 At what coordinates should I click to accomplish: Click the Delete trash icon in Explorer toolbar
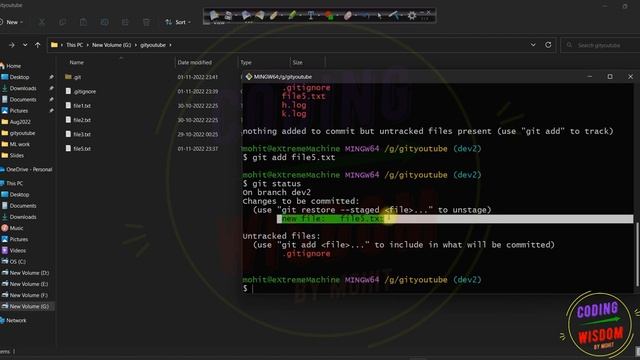pyautogui.click(x=146, y=22)
